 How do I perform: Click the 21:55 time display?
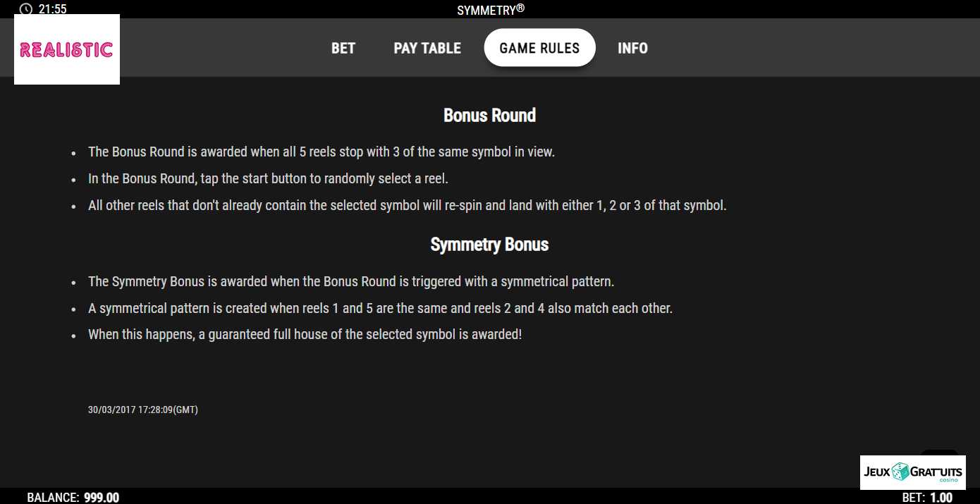click(53, 9)
